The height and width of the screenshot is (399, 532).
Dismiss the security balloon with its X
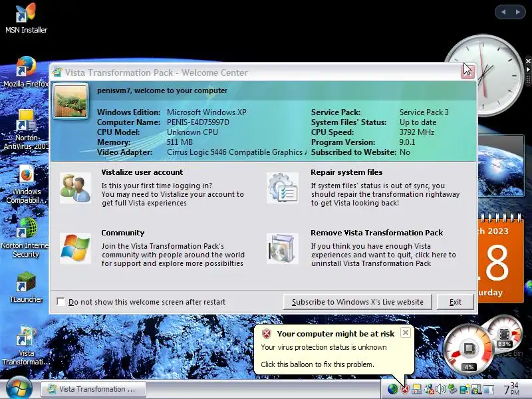tap(405, 332)
